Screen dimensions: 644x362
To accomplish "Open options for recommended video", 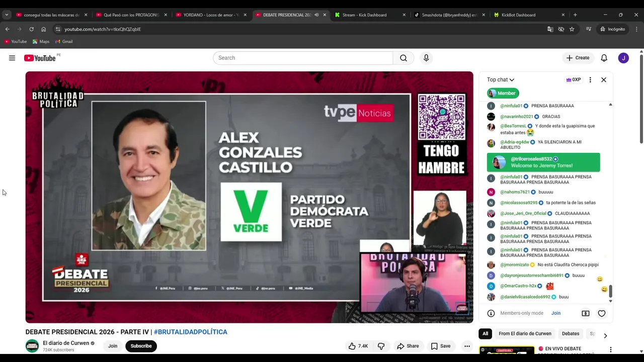I will 610,349.
